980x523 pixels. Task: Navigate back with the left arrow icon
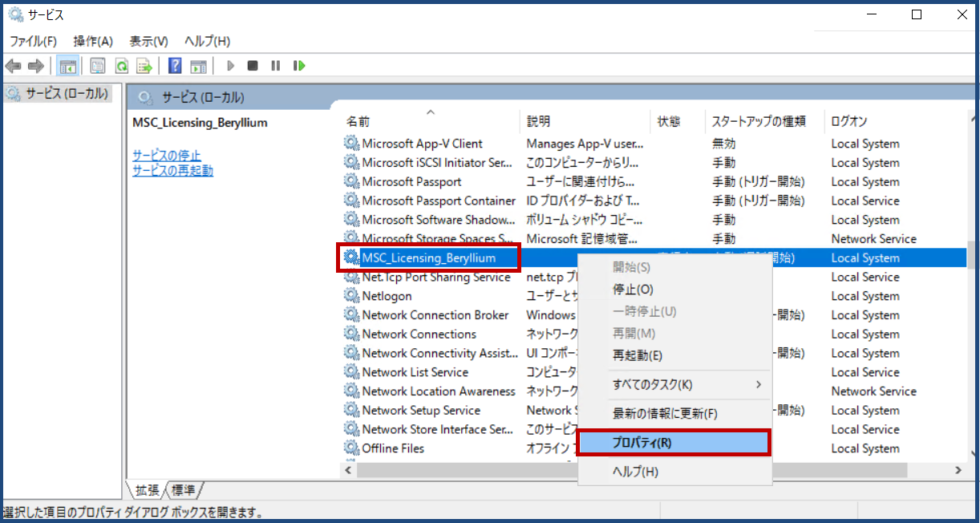click(14, 65)
